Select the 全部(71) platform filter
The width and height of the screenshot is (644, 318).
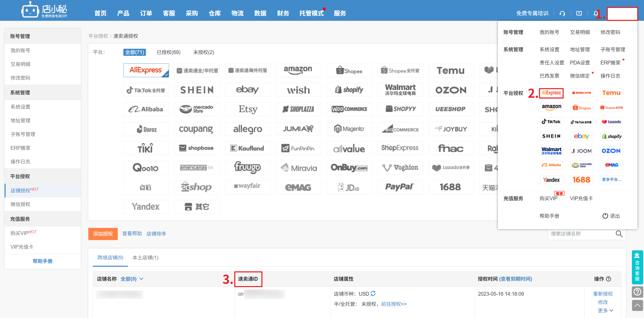pyautogui.click(x=134, y=52)
